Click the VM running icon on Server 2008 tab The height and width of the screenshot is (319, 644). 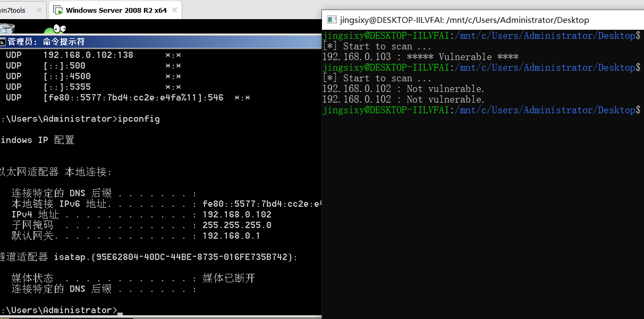click(x=57, y=10)
